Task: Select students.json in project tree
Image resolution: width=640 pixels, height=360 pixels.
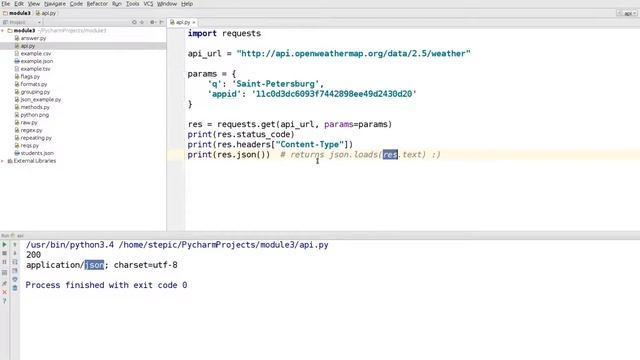Action: point(34,153)
